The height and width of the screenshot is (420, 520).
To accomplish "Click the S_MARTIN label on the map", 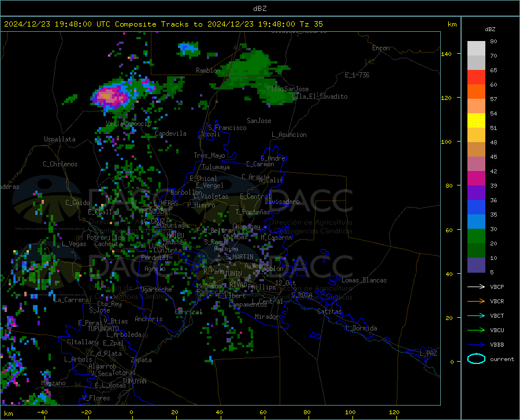I will pos(239,257).
